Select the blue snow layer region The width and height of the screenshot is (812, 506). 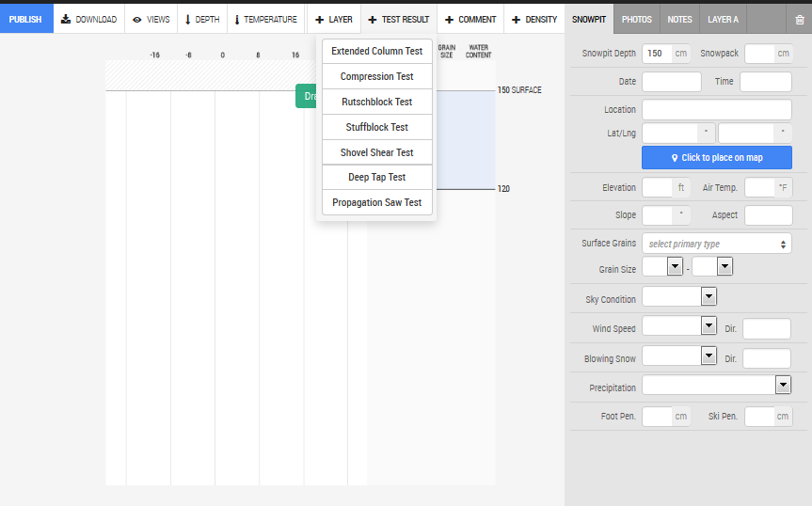pyautogui.click(x=466, y=140)
